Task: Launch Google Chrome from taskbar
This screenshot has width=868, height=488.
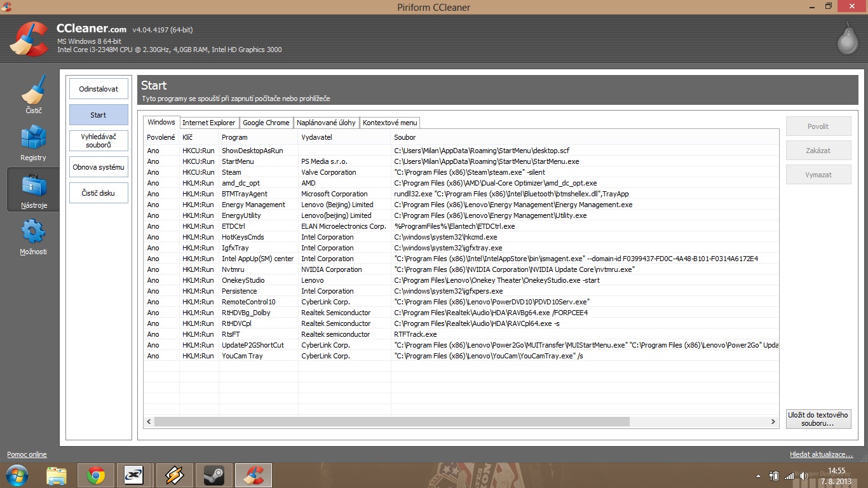Action: point(96,475)
